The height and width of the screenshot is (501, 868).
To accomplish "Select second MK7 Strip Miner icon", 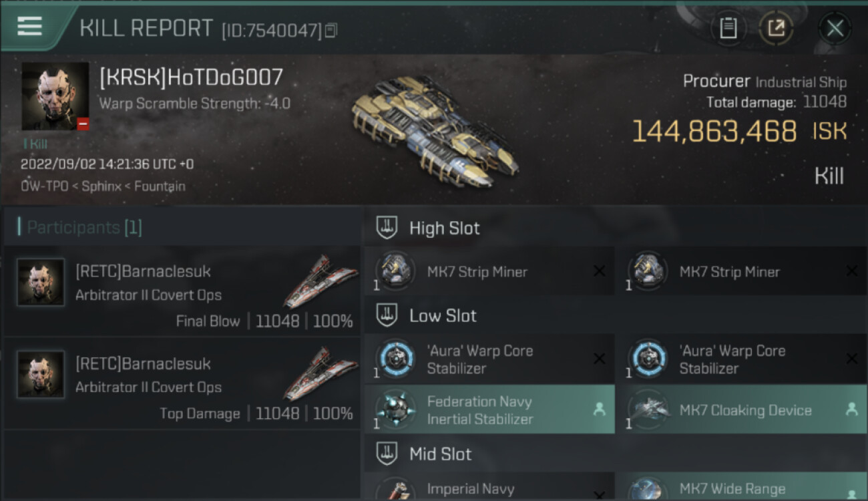I will 647,271.
